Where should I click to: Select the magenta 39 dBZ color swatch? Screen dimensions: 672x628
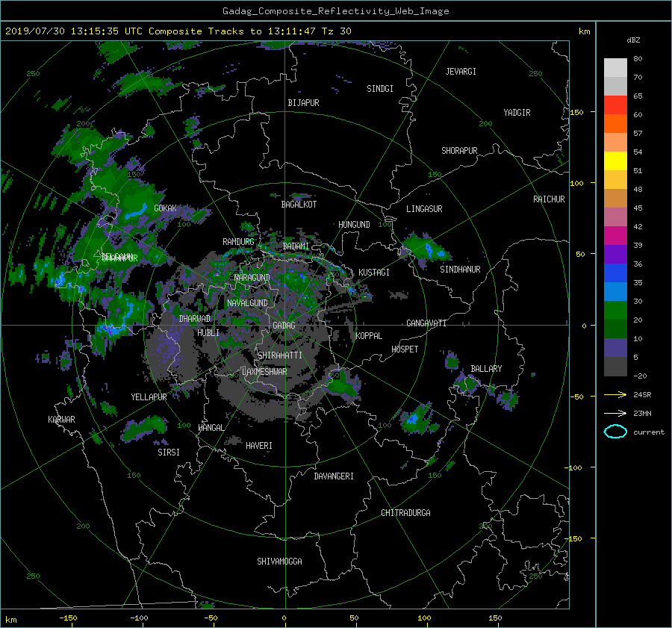coord(615,236)
